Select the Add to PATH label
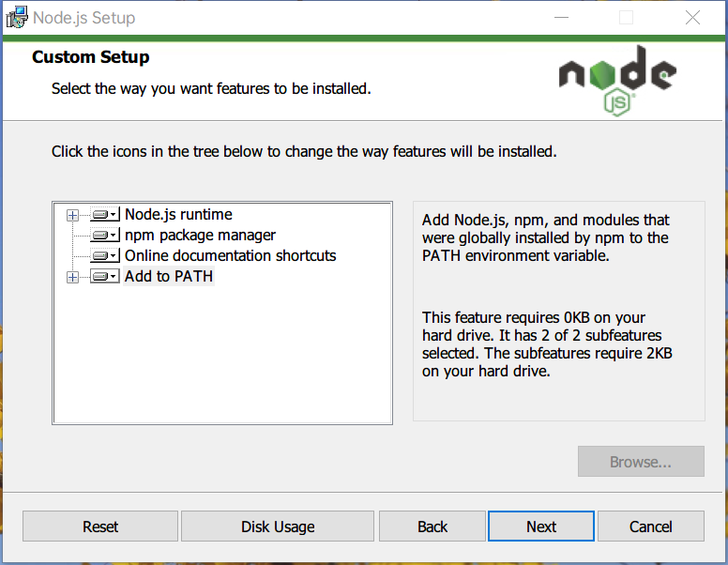 [169, 277]
